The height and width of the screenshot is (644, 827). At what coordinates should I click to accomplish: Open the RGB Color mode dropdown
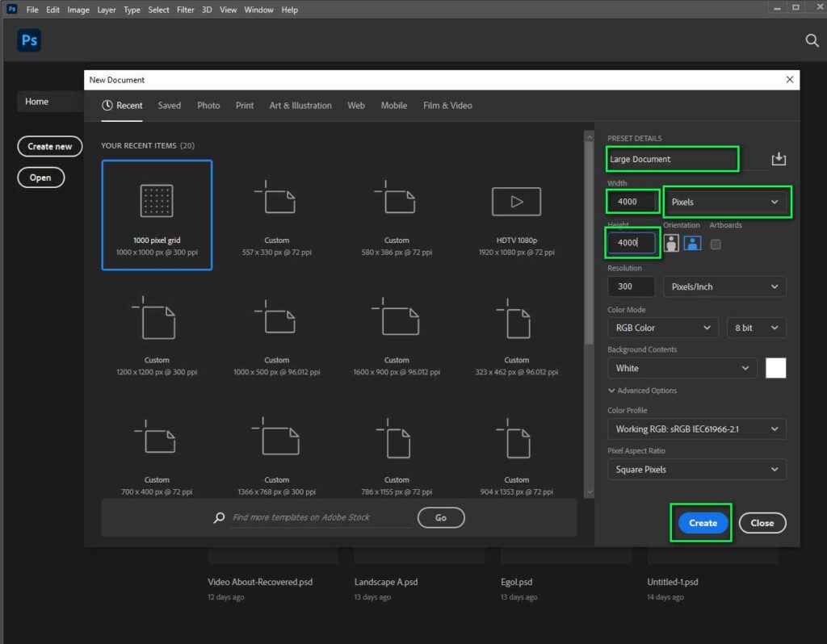(662, 328)
